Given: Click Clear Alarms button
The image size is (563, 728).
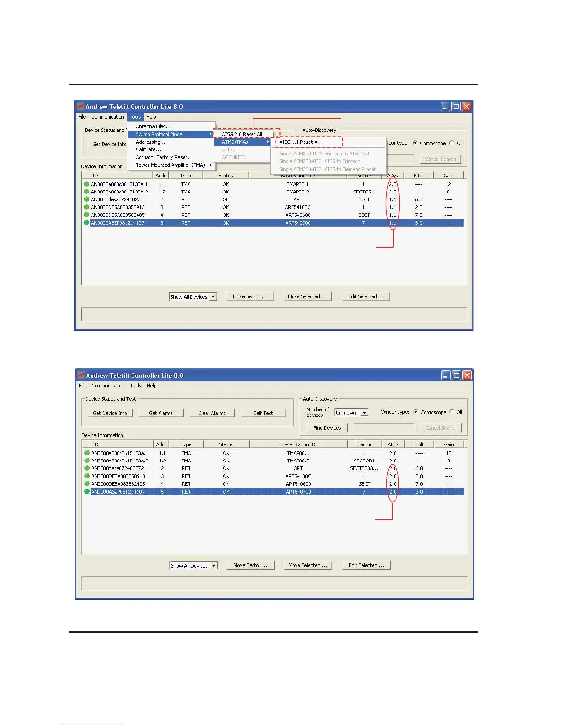Looking at the screenshot, I should [212, 413].
